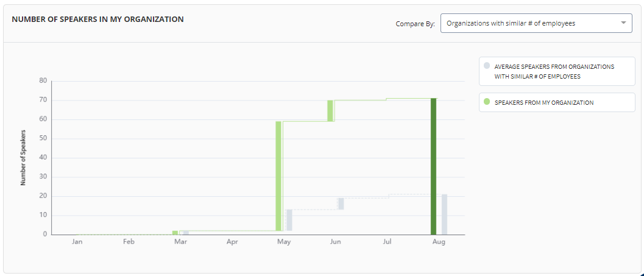Click the gray legend dot for average speakers
This screenshot has height=276, width=644.
point(487,66)
